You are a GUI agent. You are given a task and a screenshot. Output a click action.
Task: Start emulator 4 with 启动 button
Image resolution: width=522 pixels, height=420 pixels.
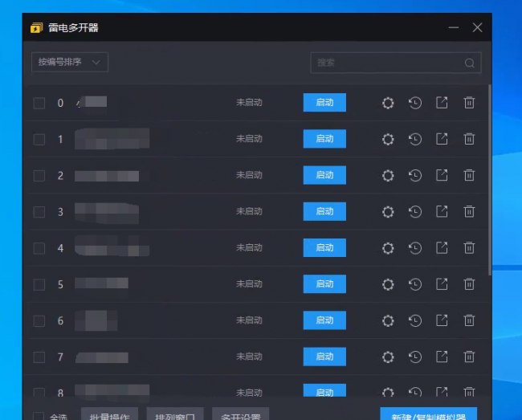tap(324, 247)
